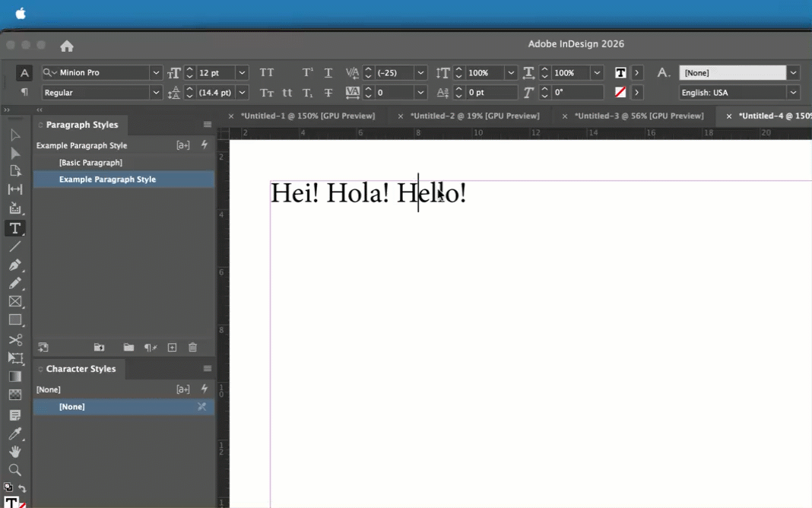Toggle Strikethrough formatting
Image resolution: width=812 pixels, height=508 pixels.
point(328,93)
